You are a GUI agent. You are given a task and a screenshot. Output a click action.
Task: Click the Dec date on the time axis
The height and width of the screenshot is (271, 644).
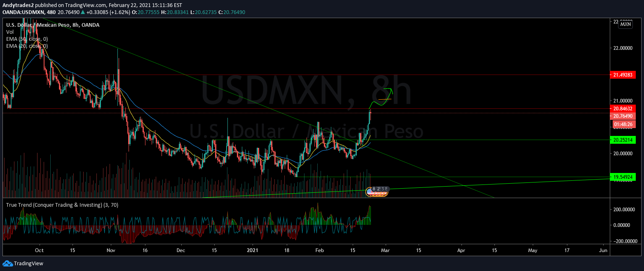pos(182,250)
